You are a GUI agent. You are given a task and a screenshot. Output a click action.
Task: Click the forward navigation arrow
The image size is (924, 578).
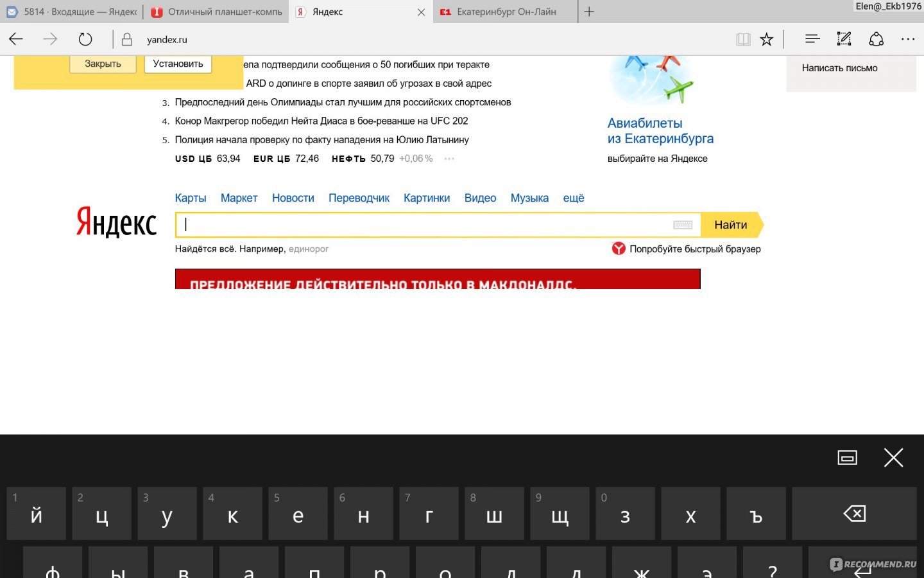pyautogui.click(x=50, y=39)
